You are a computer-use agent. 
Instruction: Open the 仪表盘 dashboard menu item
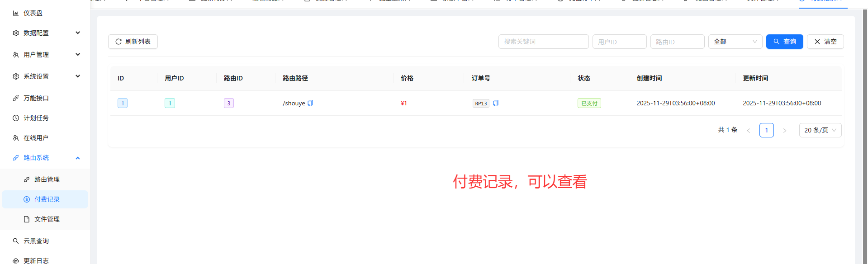33,13
